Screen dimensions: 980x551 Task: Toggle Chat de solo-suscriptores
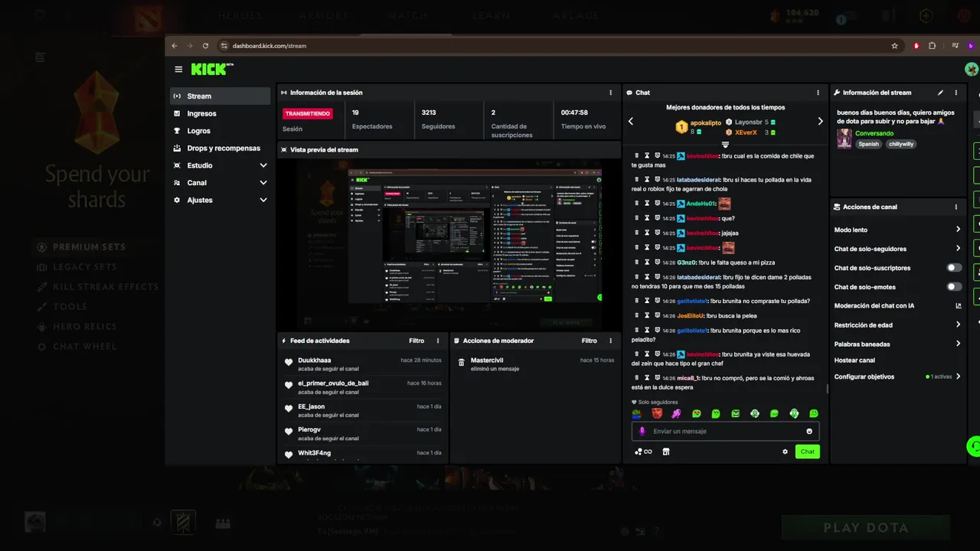click(x=954, y=268)
